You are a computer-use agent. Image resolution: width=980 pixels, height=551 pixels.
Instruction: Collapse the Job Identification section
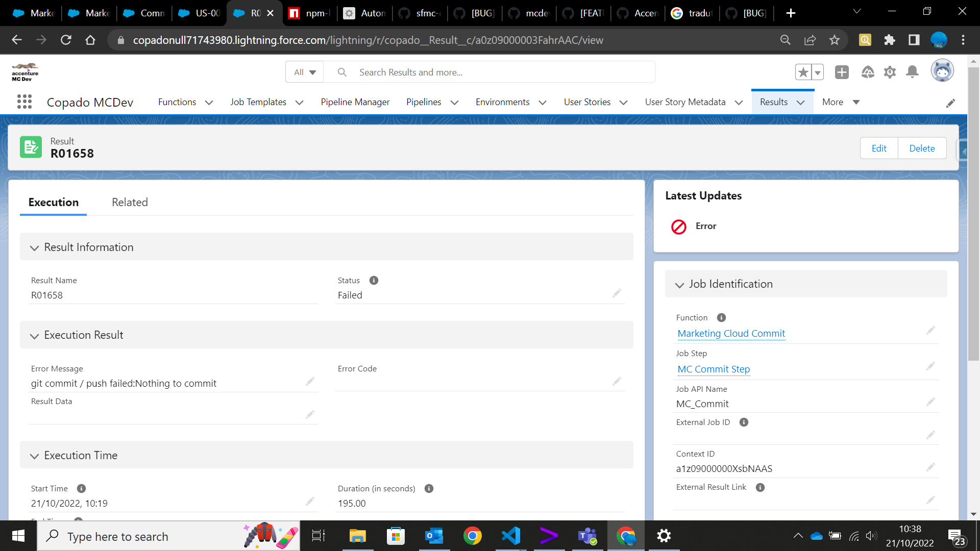point(679,285)
